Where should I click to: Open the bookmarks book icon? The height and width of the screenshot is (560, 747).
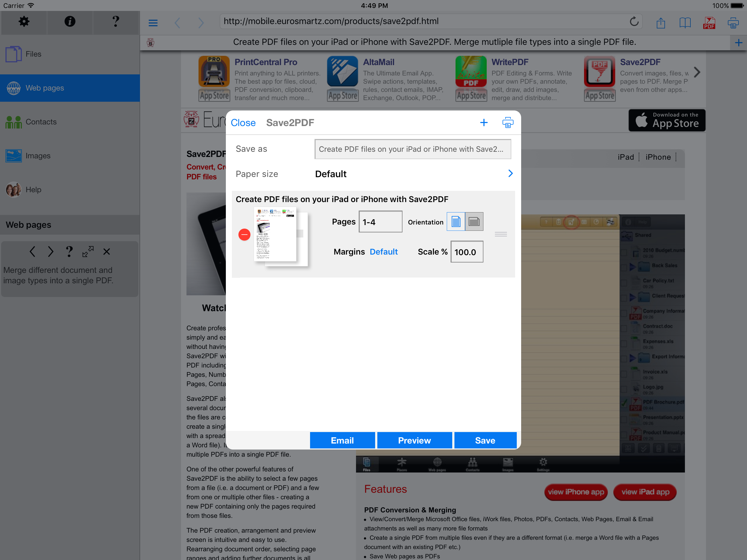pos(685,23)
